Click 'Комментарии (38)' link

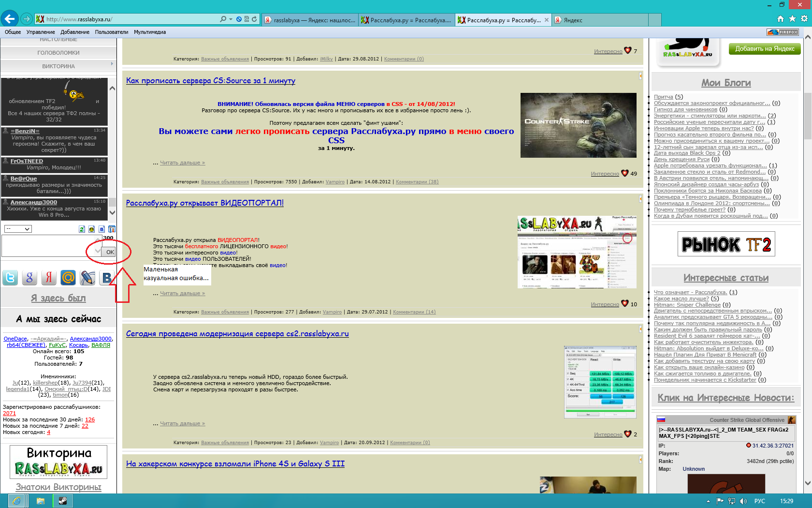(x=417, y=182)
